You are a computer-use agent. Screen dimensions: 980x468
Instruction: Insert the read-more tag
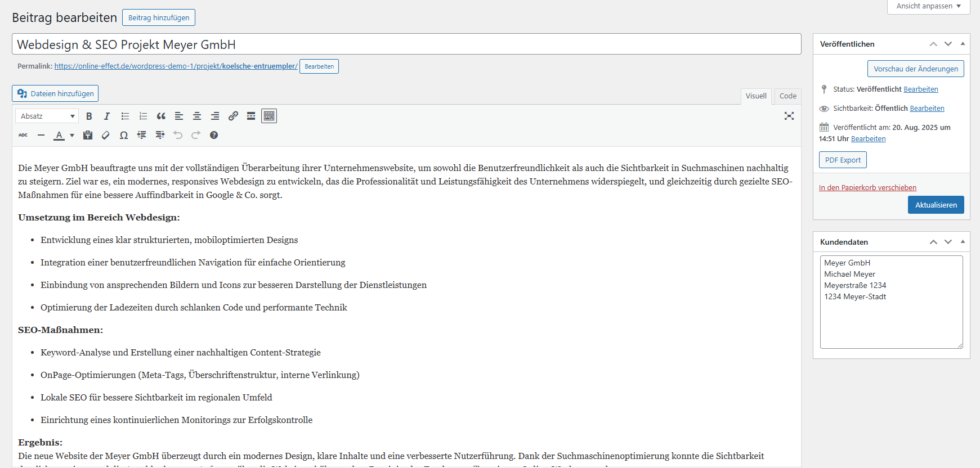click(251, 116)
